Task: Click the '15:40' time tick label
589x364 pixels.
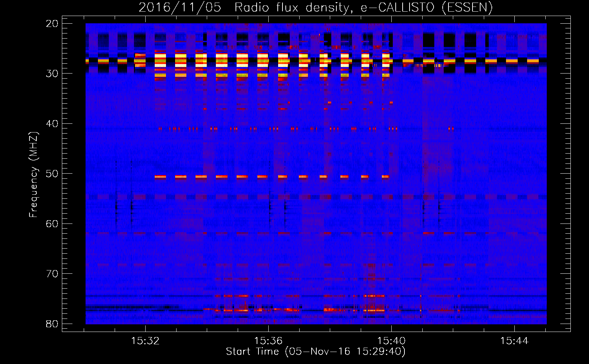Action: pyautogui.click(x=391, y=341)
